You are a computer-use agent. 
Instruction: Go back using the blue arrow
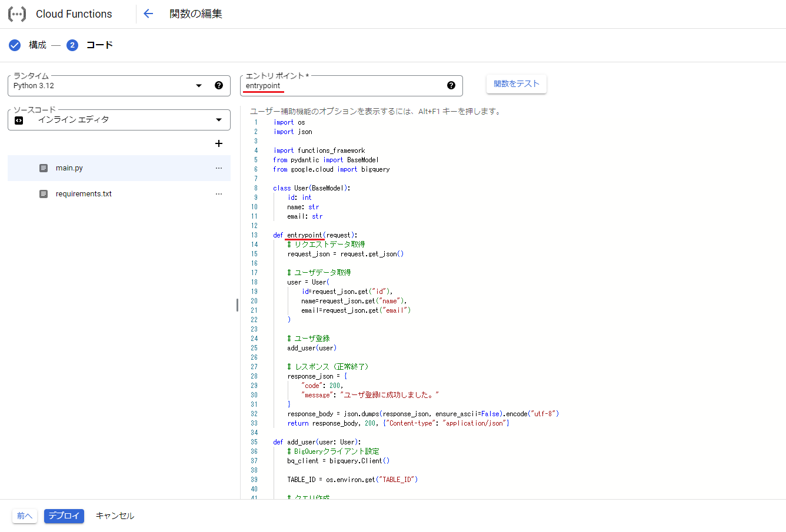(x=148, y=14)
